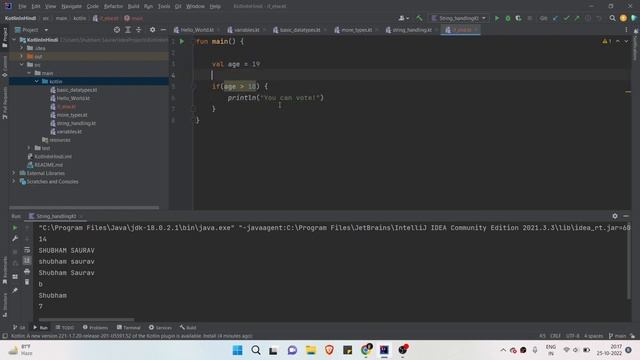Toggle scroll to end in console
The width and height of the screenshot is (640, 360).
pyautogui.click(x=27, y=260)
